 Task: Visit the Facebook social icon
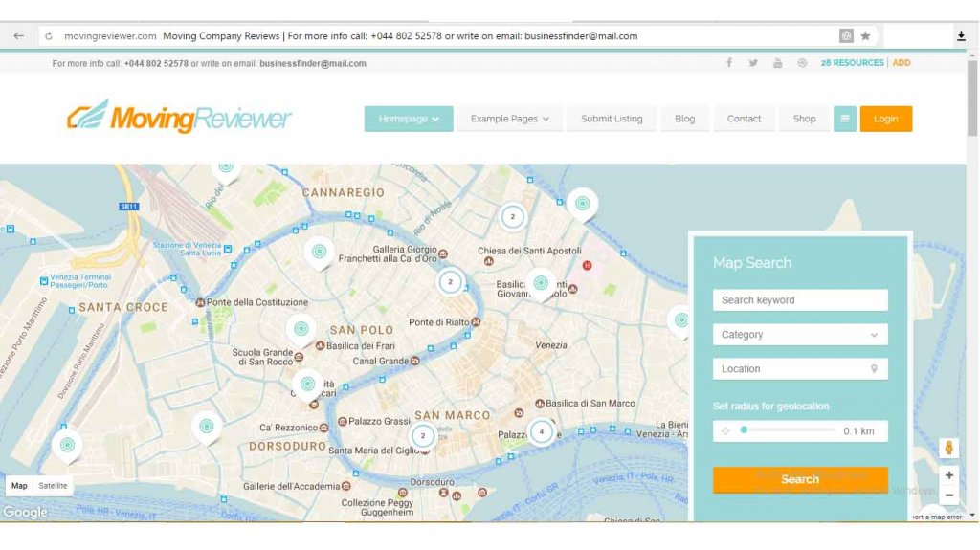click(728, 63)
